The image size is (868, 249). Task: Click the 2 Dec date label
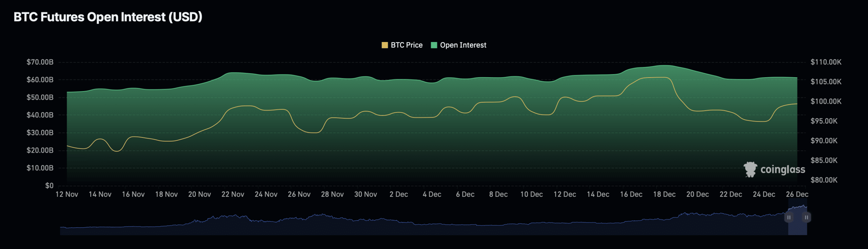(x=399, y=194)
